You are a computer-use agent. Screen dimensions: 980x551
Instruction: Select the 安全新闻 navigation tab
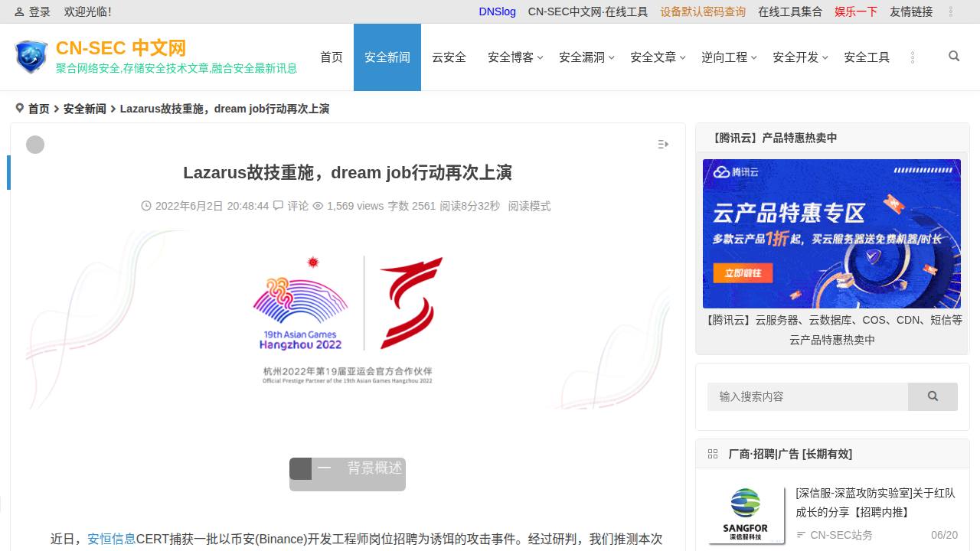(387, 57)
